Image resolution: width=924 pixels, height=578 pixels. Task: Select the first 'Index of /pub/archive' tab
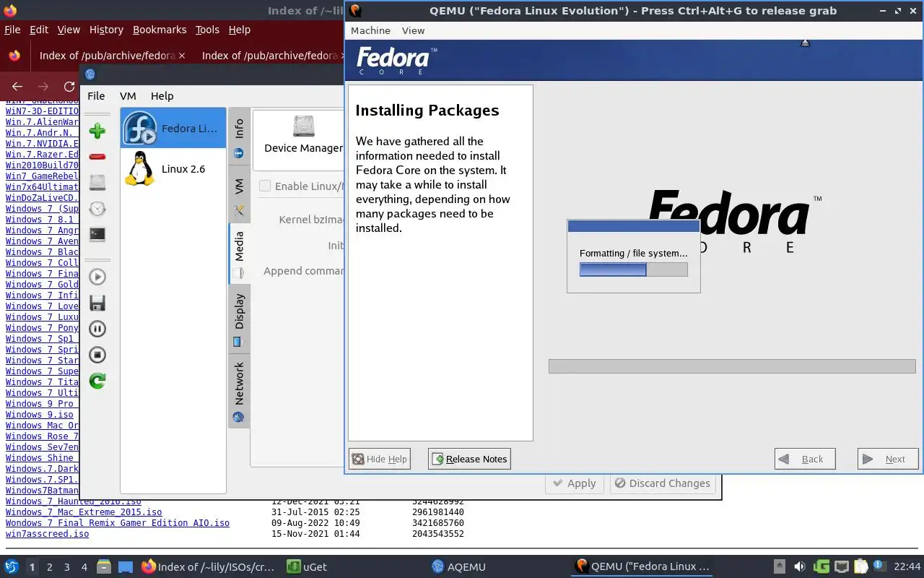point(107,56)
